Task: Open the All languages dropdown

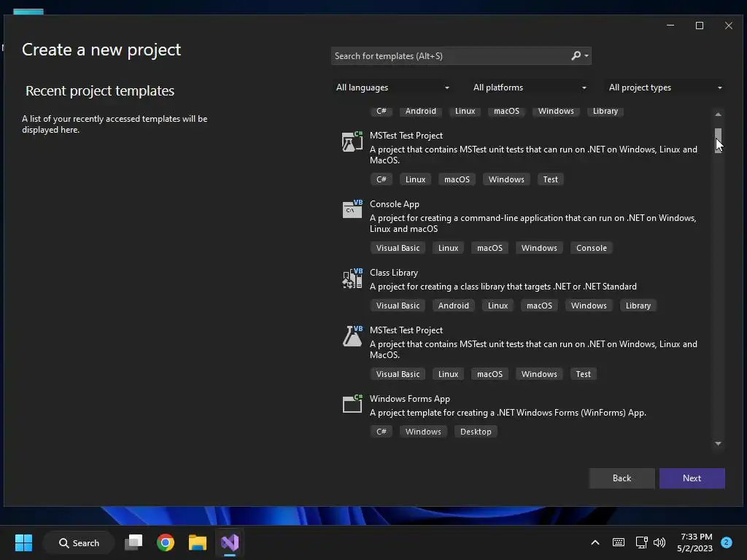Action: pyautogui.click(x=392, y=87)
